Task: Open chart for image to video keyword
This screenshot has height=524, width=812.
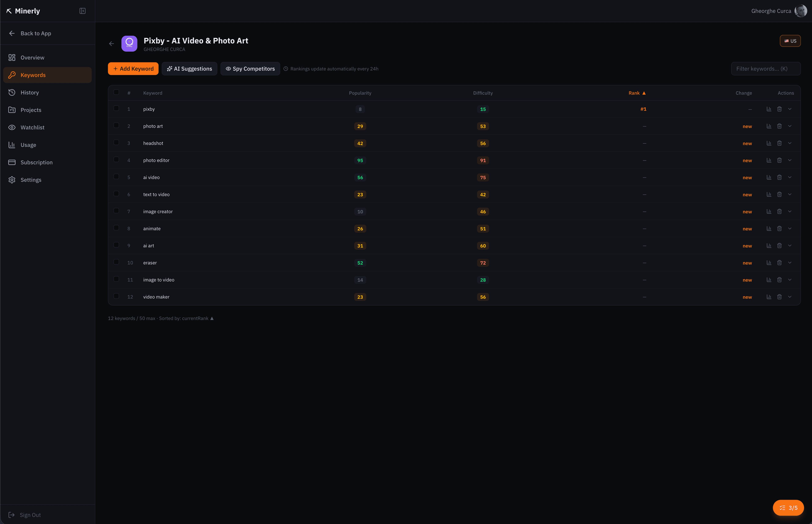Action: coord(769,280)
